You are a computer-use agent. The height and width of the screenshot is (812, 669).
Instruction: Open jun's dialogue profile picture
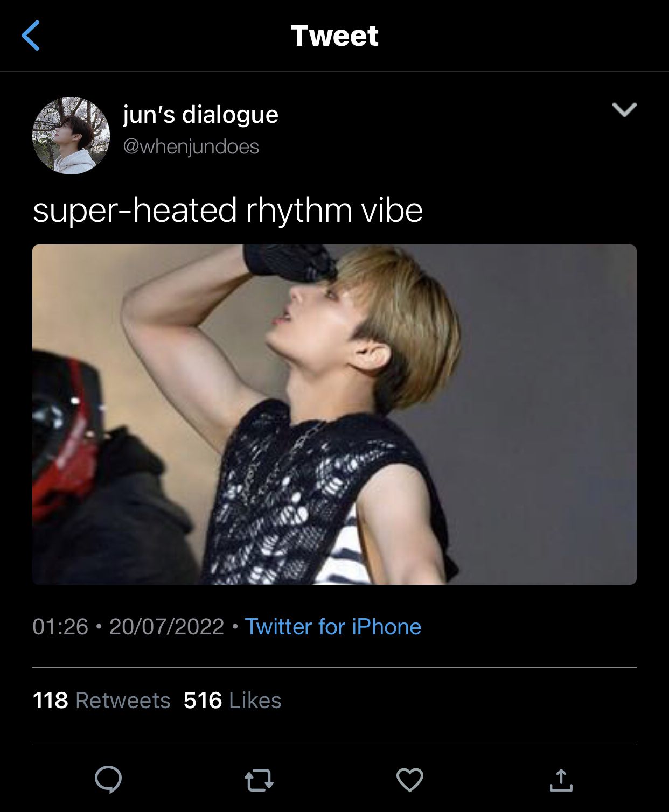[71, 136]
